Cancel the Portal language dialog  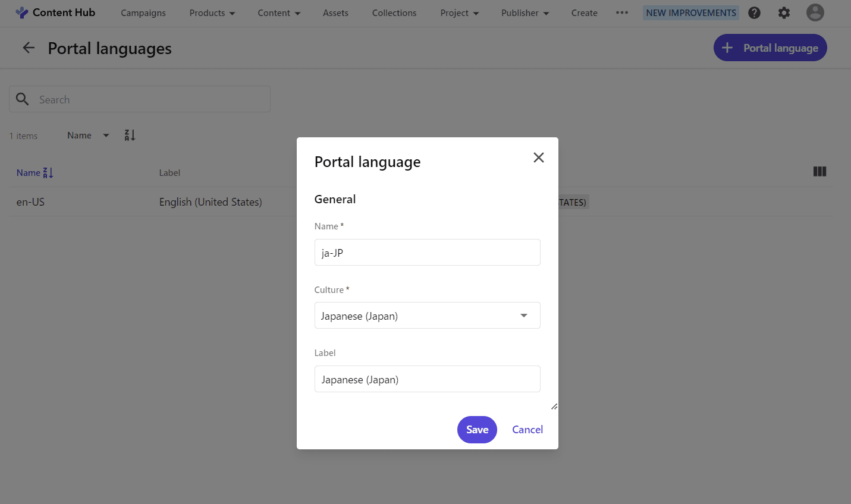pos(527,430)
